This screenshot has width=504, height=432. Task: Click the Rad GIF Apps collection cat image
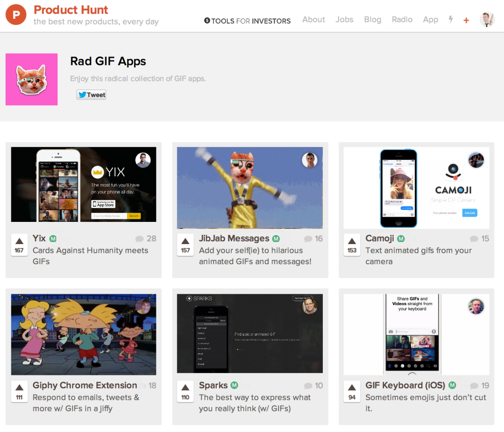[x=31, y=79]
